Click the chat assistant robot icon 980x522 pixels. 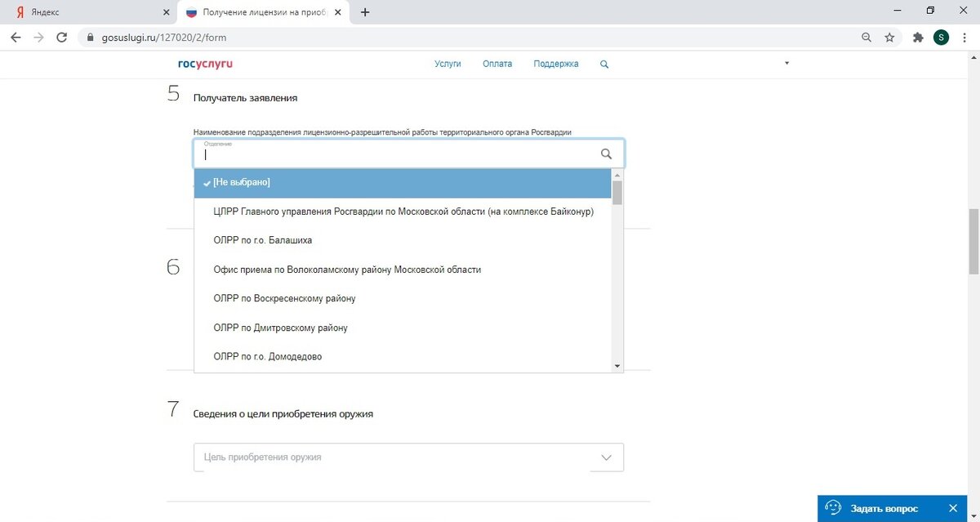pyautogui.click(x=833, y=508)
